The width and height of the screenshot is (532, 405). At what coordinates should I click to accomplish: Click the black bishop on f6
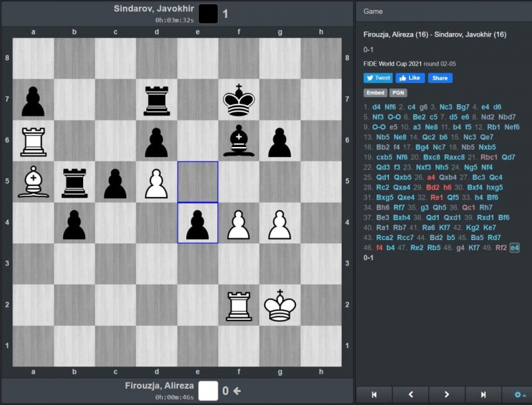[x=239, y=141]
